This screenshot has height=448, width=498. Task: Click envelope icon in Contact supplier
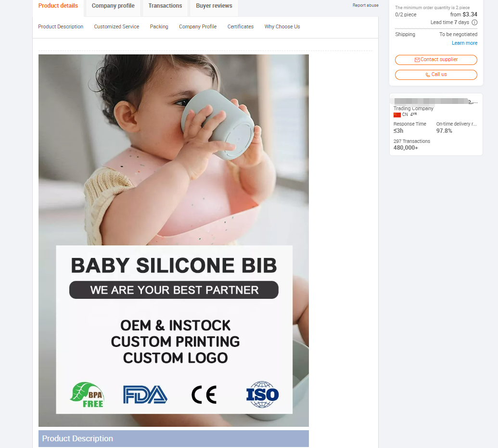[417, 60]
